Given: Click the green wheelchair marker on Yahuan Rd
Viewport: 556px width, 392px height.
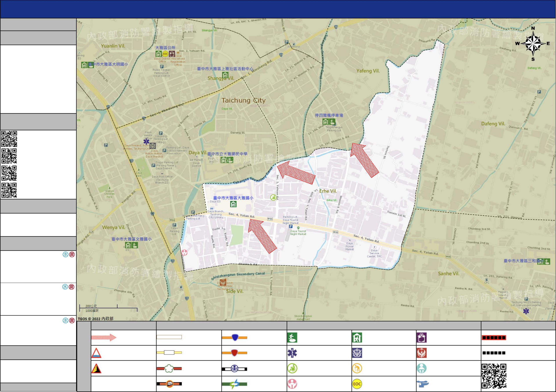Looking at the screenshot, I should (273, 198).
